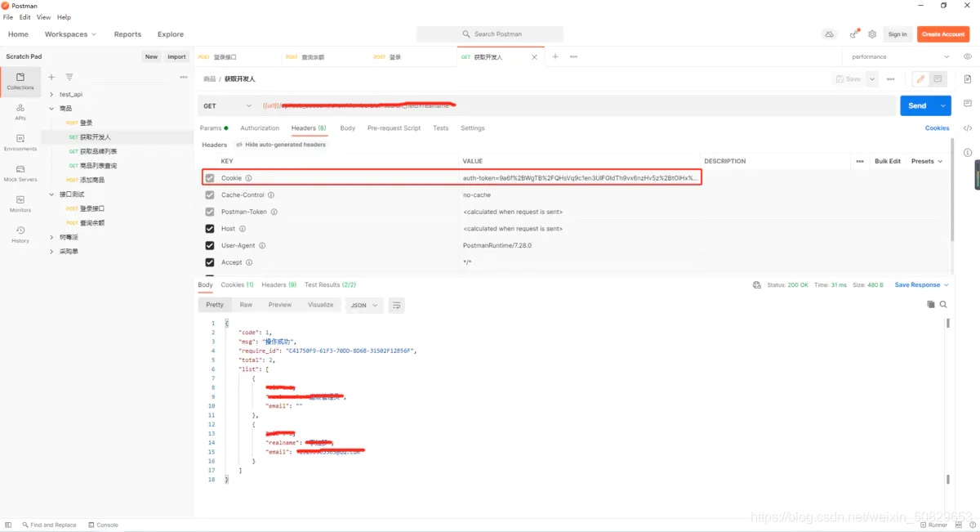980x532 pixels.
Task: Open the History sidebar panel
Action: point(20,234)
